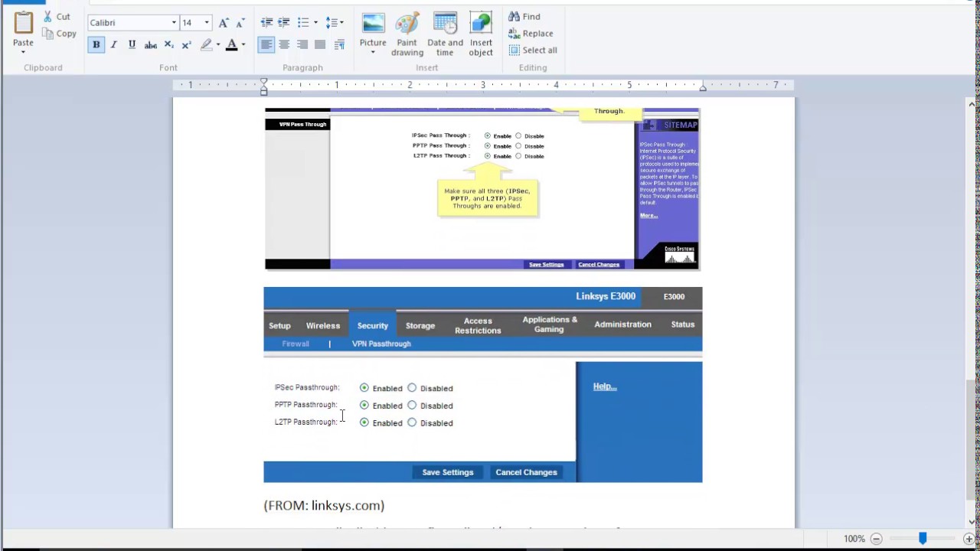This screenshot has width=980, height=551.
Task: Click the ruler first-line indent marker
Action: pyautogui.click(x=263, y=81)
